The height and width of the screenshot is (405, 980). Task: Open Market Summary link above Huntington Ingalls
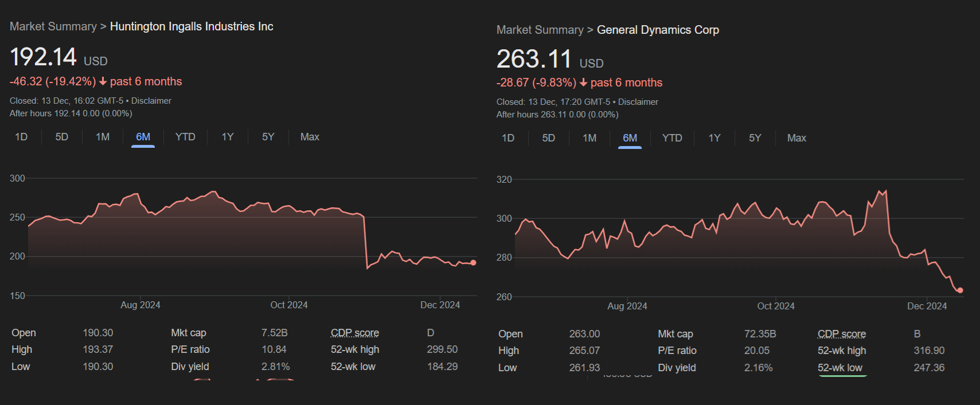click(53, 26)
